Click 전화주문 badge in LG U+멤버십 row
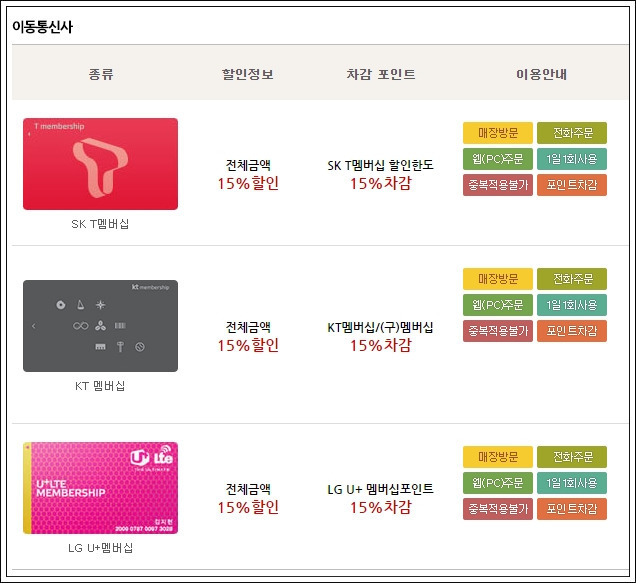The image size is (636, 583). (x=572, y=457)
